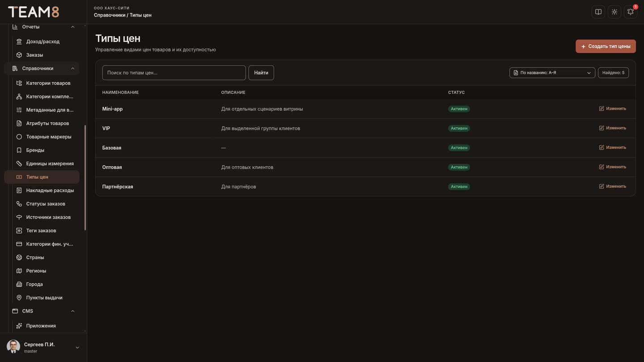The image size is (644, 362).
Task: Click the Найдено: 5 counter
Action: [x=614, y=73]
